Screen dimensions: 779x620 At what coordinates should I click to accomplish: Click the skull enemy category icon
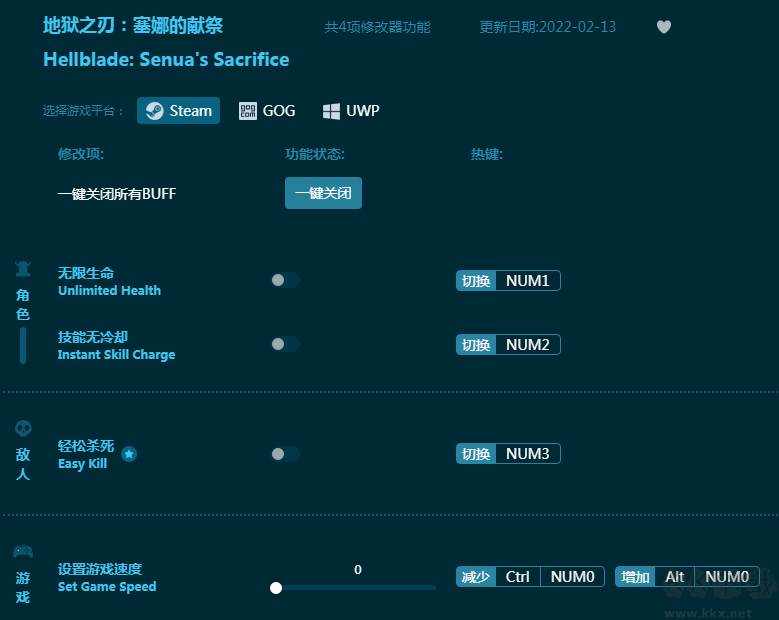tap(23, 428)
